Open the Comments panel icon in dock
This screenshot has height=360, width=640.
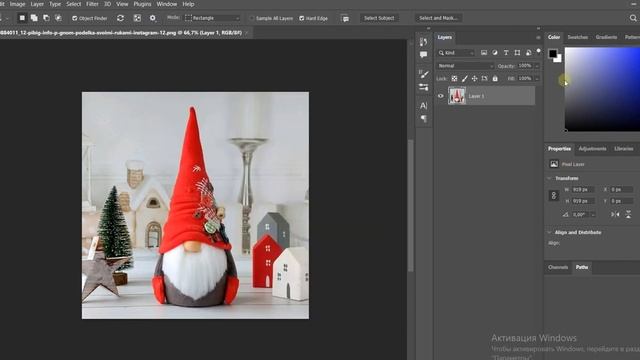coord(424,54)
